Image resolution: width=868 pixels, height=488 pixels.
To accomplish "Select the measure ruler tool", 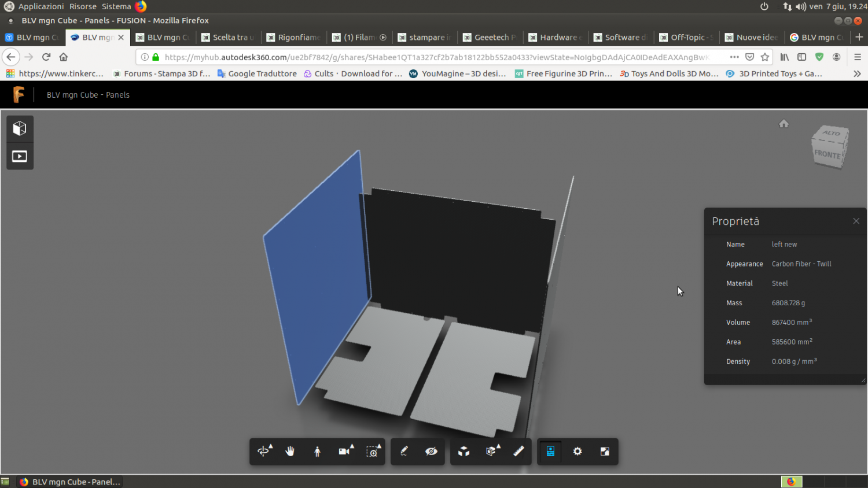I will 518,452.
